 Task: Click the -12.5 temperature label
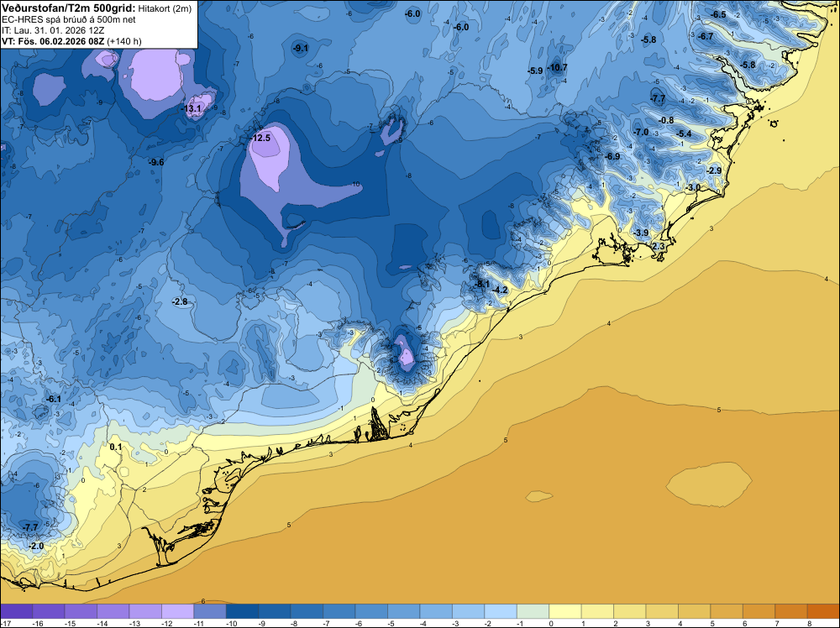pyautogui.click(x=260, y=138)
